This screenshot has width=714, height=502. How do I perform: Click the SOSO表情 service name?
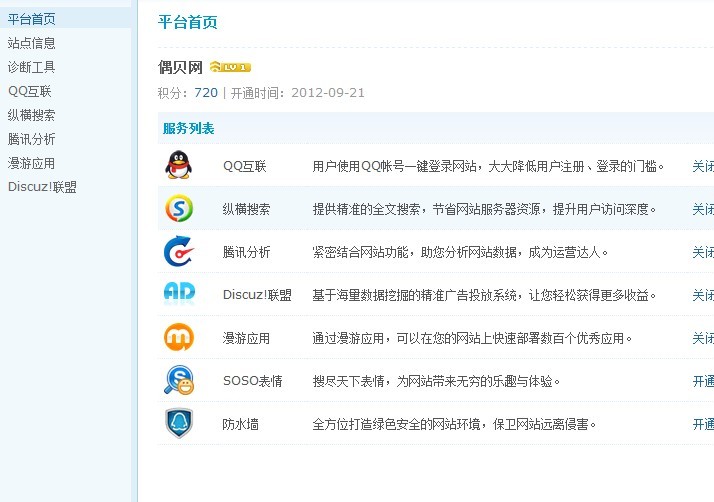pyautogui.click(x=253, y=381)
